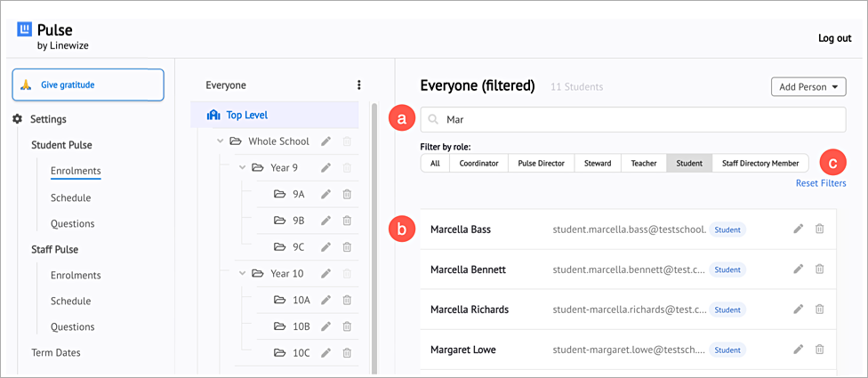Image resolution: width=868 pixels, height=378 pixels.
Task: Click the Reset Filters link
Action: [x=821, y=183]
